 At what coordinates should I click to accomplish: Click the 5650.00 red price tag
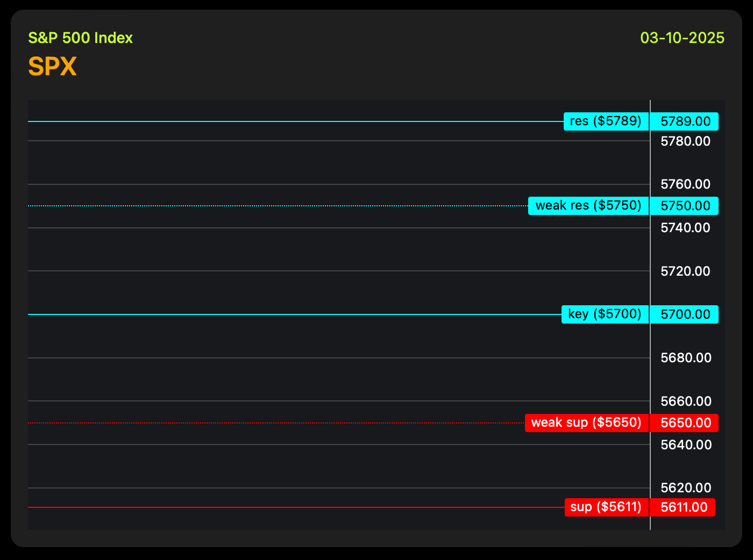tap(685, 423)
